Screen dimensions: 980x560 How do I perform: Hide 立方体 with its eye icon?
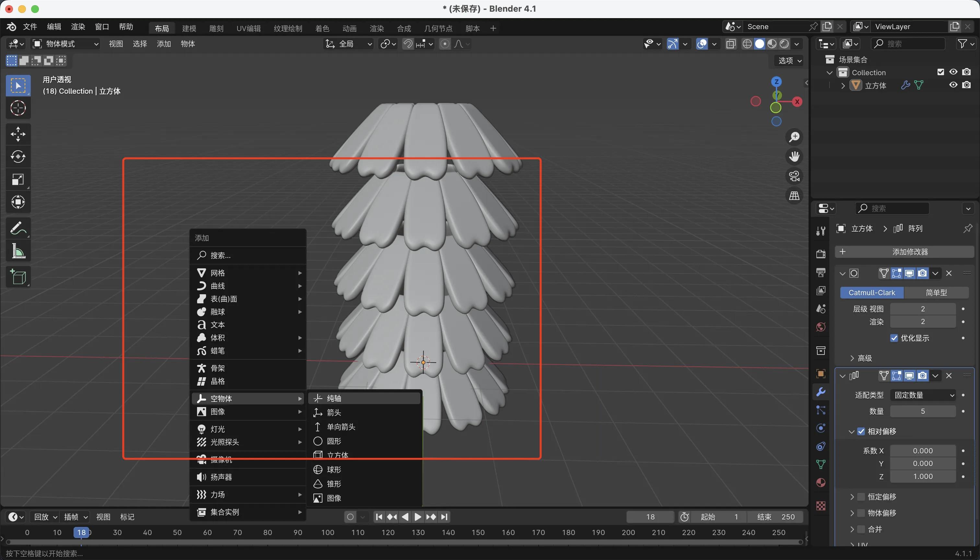coord(953,85)
